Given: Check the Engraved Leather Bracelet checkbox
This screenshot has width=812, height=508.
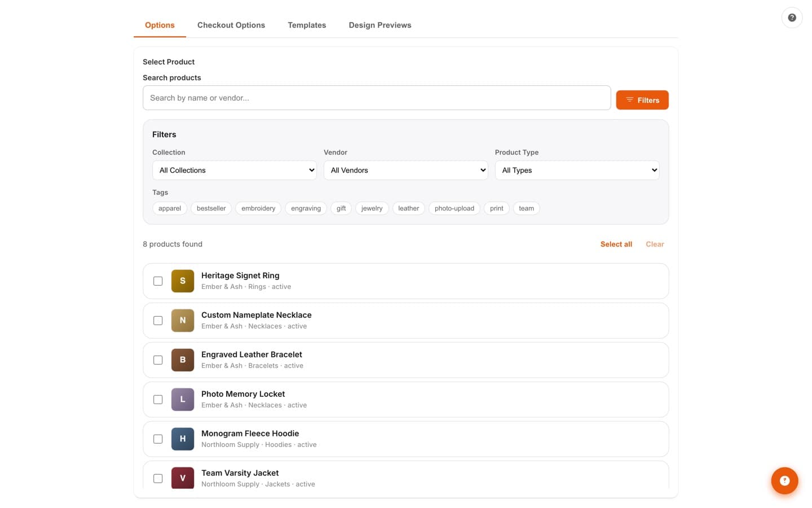Looking at the screenshot, I should [158, 360].
